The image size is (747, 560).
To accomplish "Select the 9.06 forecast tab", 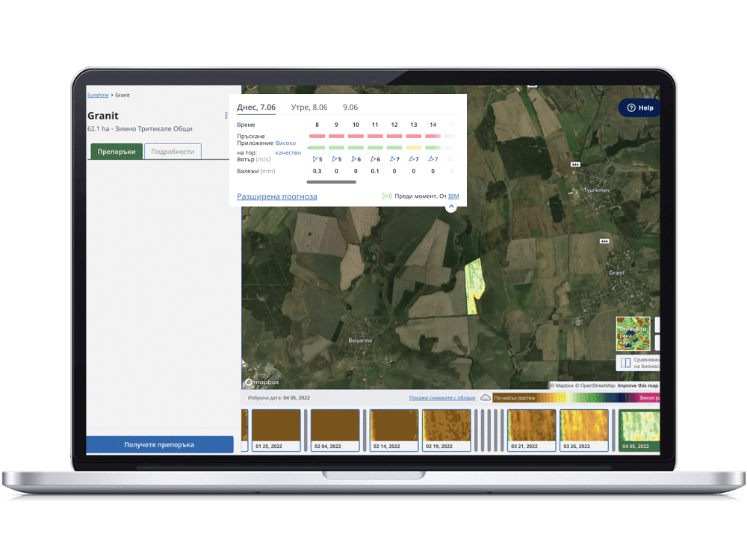I will pyautogui.click(x=350, y=108).
